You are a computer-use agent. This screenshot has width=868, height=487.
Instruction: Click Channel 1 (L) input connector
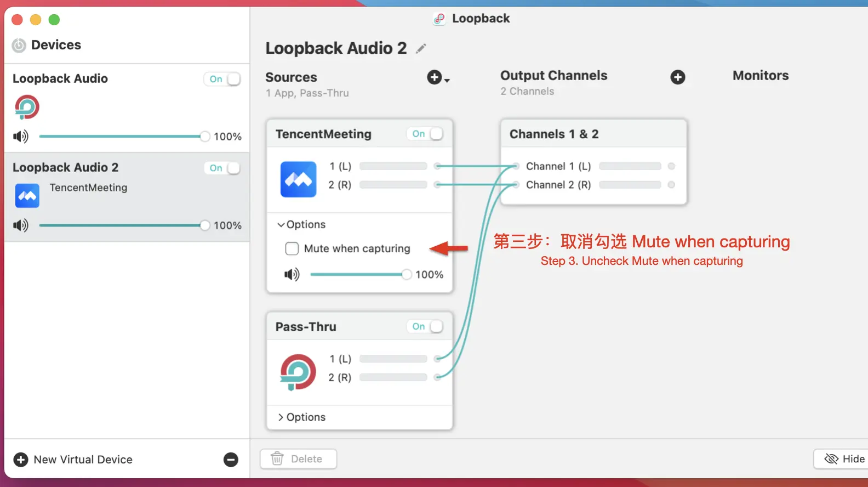pos(515,166)
